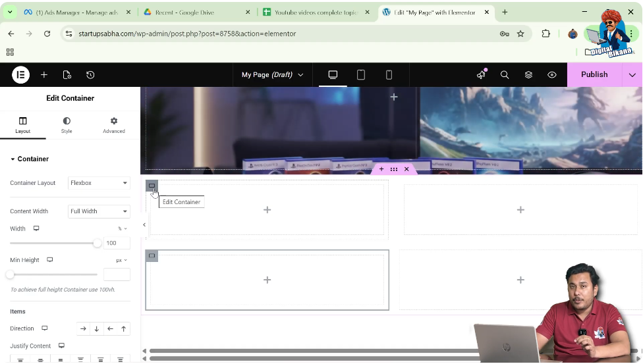Select the Desktop responsive view
The image size is (643, 364).
click(x=333, y=75)
